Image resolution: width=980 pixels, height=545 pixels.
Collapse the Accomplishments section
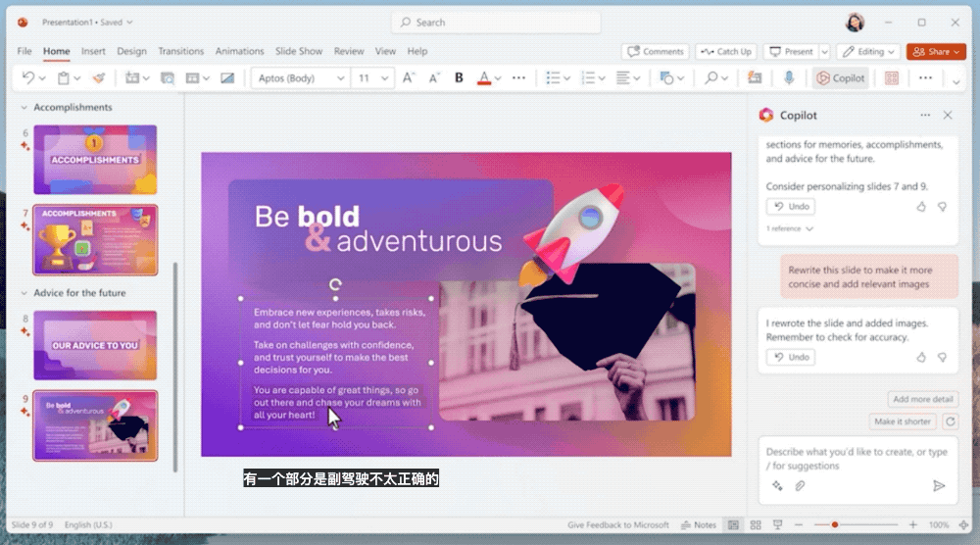24,108
